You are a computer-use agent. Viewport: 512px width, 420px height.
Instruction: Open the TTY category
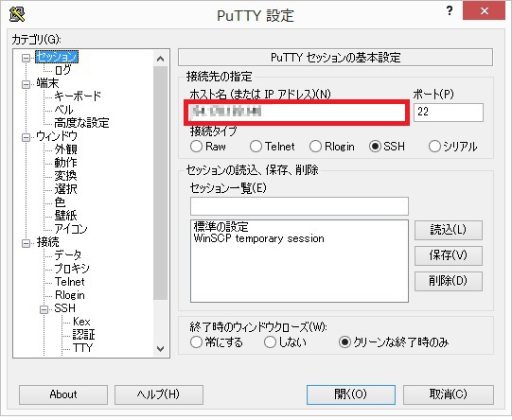(82, 348)
